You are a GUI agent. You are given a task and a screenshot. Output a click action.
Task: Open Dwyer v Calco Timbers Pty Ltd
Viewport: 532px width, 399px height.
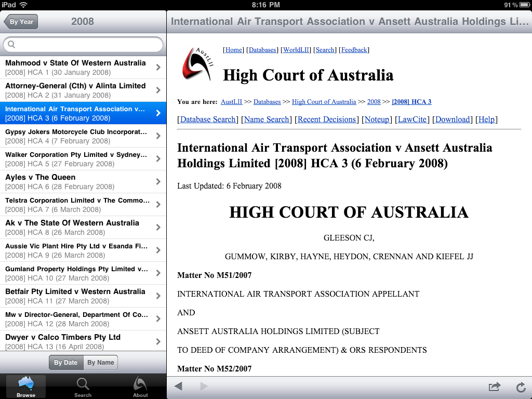tap(83, 341)
